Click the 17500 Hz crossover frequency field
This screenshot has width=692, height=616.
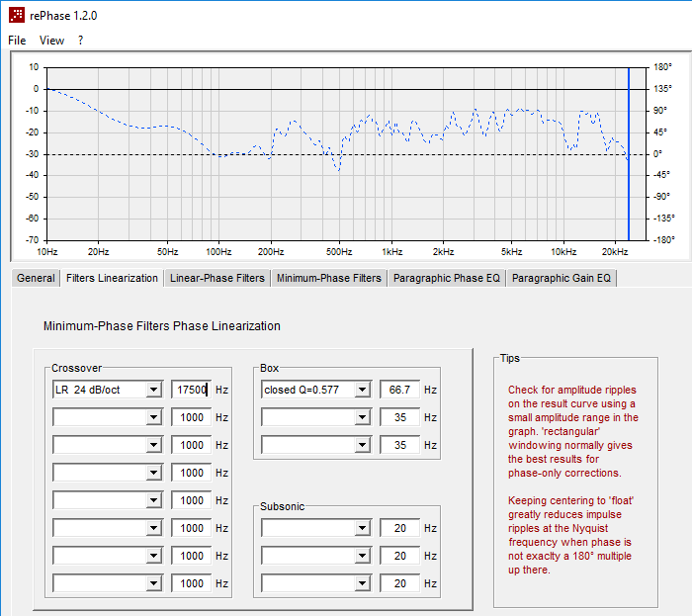[x=192, y=390]
